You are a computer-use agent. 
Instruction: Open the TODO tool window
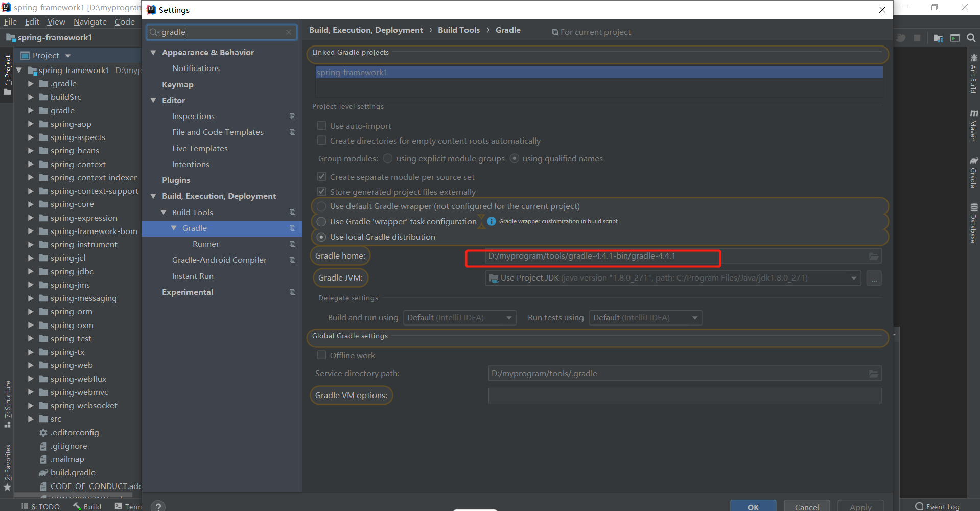(41, 506)
